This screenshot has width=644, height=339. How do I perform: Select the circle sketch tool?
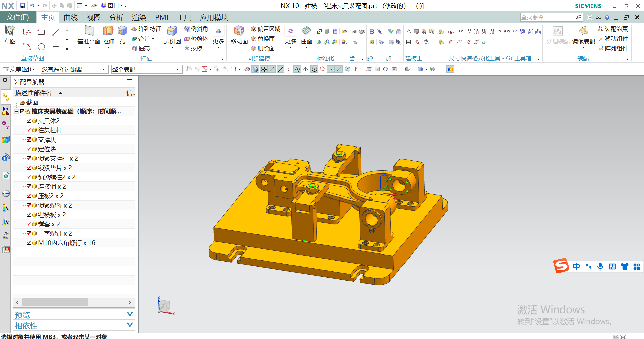coord(41,47)
